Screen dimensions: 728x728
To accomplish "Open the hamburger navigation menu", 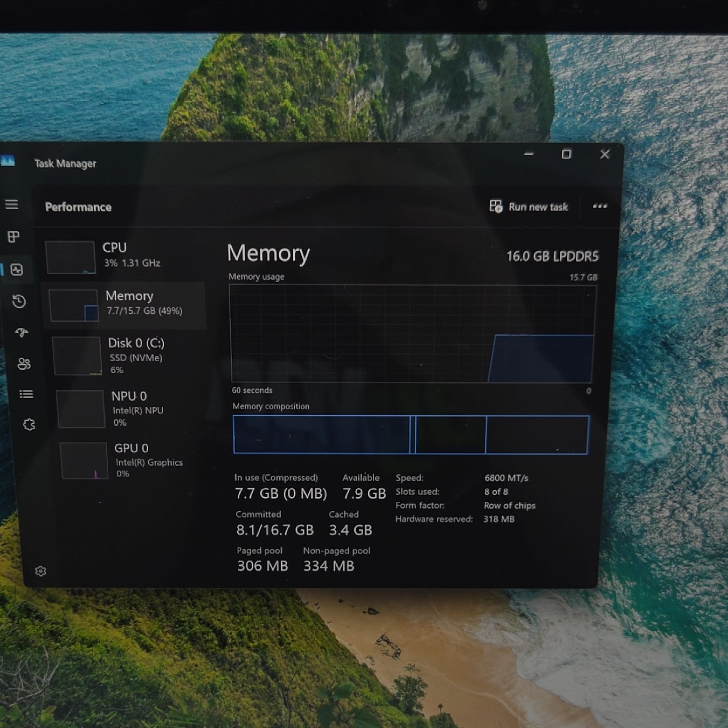I will [12, 205].
